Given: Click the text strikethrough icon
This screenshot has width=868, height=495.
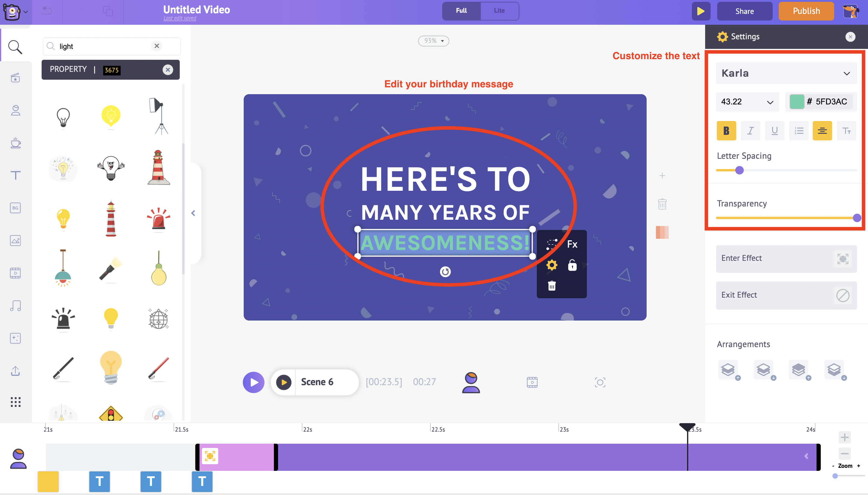Looking at the screenshot, I should point(845,131).
